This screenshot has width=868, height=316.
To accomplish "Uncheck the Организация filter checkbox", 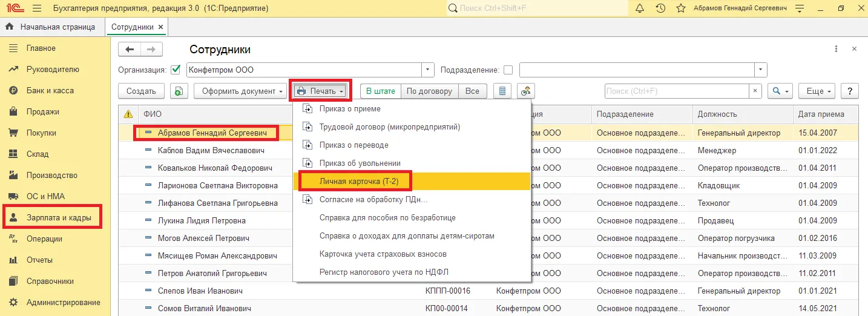I will [x=176, y=70].
